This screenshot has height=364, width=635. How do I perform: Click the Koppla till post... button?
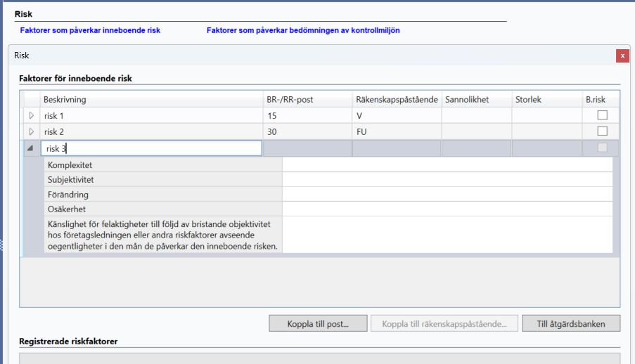tap(318, 323)
